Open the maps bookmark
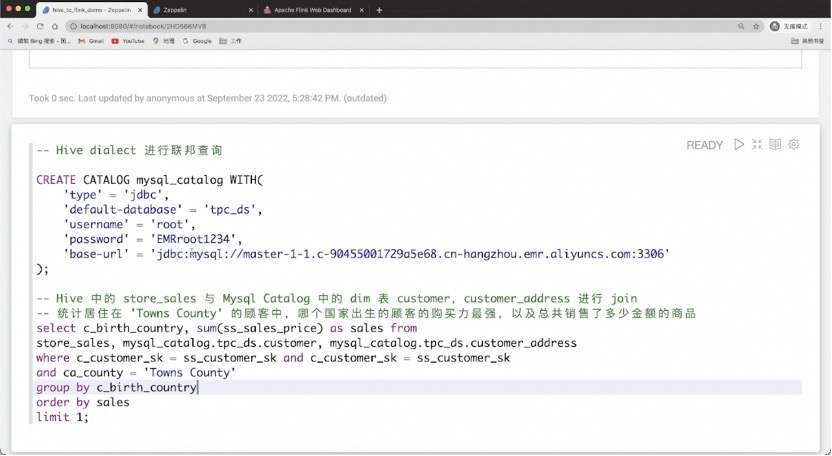Screen dimensions: 832x456 click(164, 41)
